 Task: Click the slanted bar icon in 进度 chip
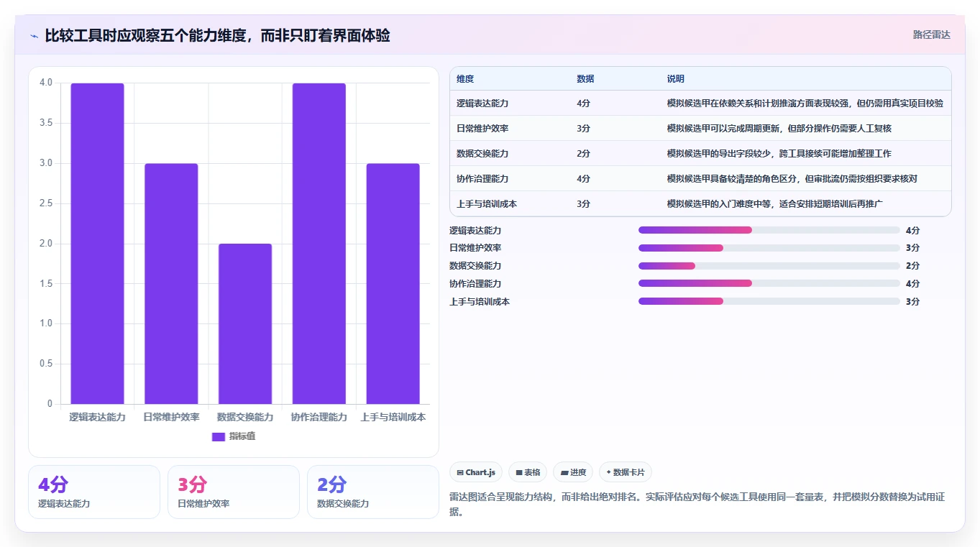coord(564,472)
